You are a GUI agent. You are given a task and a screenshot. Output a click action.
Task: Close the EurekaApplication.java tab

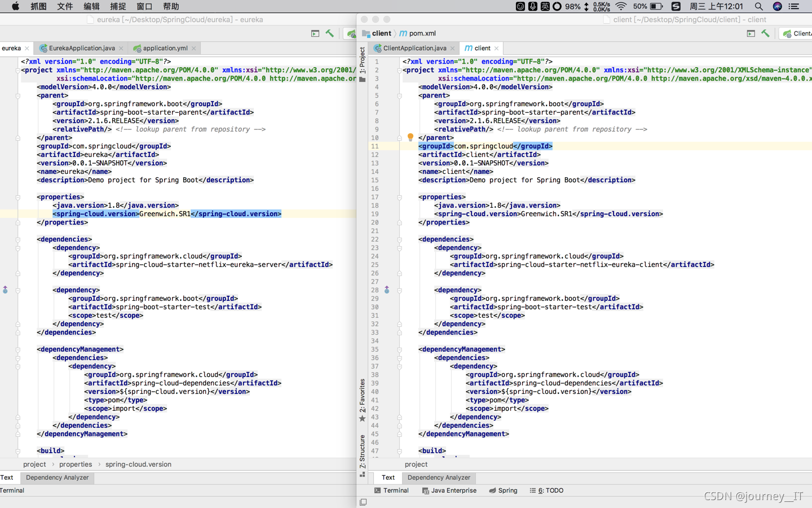coord(121,49)
